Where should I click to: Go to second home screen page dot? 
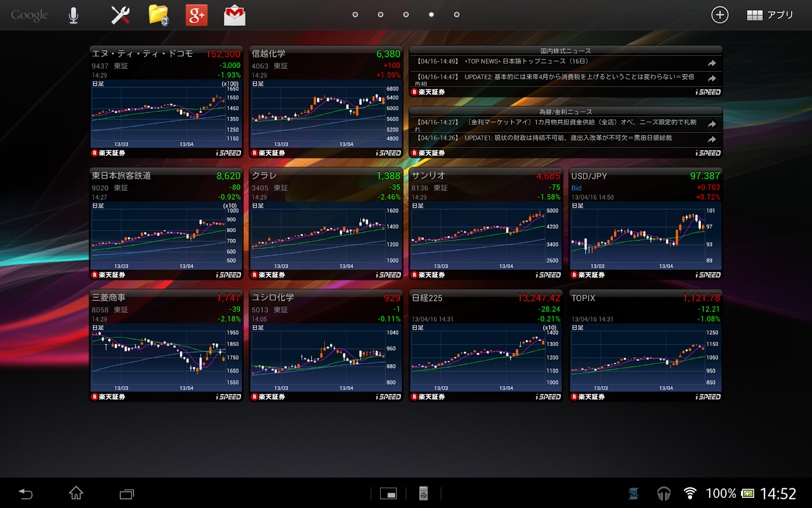pos(381,15)
